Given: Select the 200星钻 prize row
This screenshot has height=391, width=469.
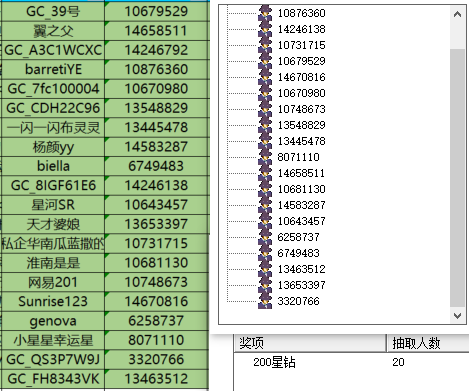Looking at the screenshot, I should click(352, 362).
